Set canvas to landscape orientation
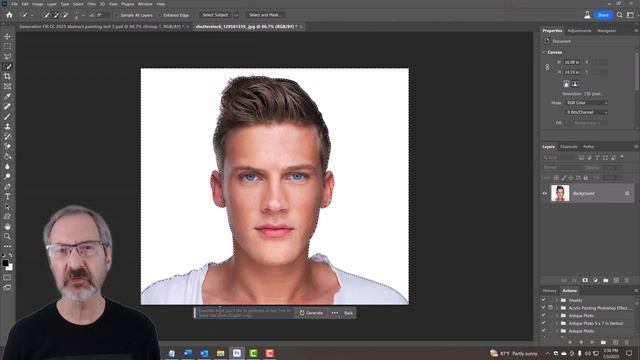 (575, 84)
